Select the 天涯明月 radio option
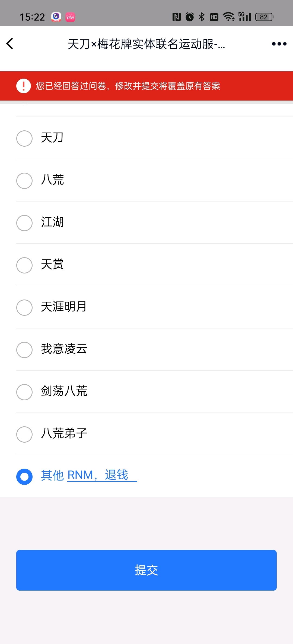293x644 pixels. click(155, 307)
